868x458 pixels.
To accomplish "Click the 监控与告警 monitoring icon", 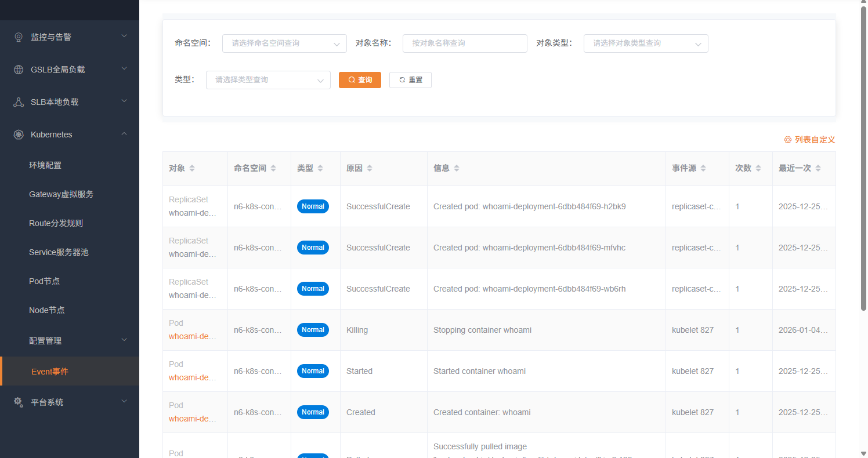I will (x=17, y=37).
